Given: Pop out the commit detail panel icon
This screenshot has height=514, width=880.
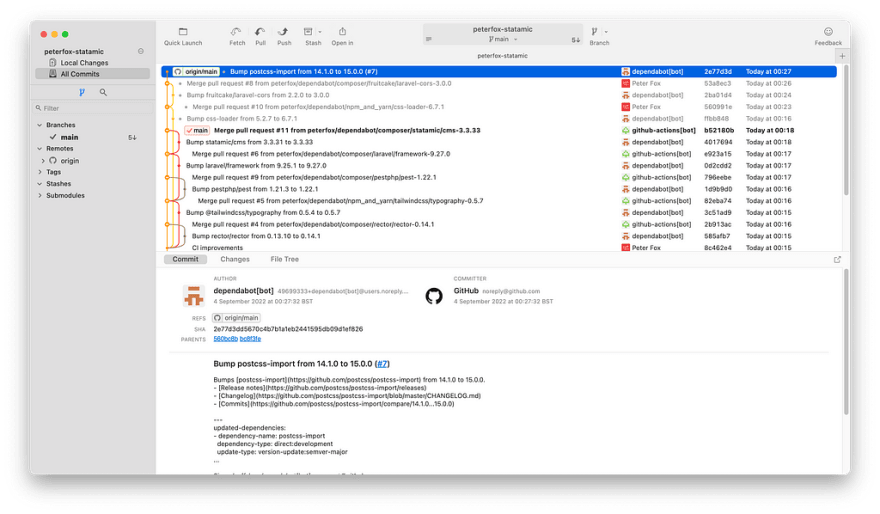Looking at the screenshot, I should click(x=837, y=259).
